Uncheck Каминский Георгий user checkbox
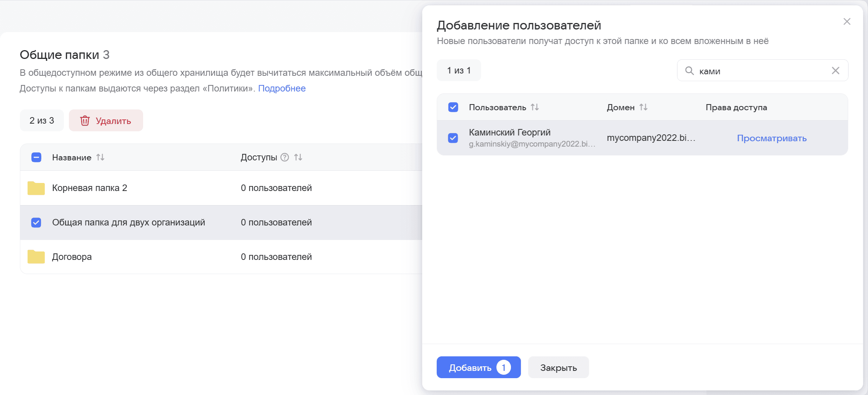 click(x=453, y=138)
